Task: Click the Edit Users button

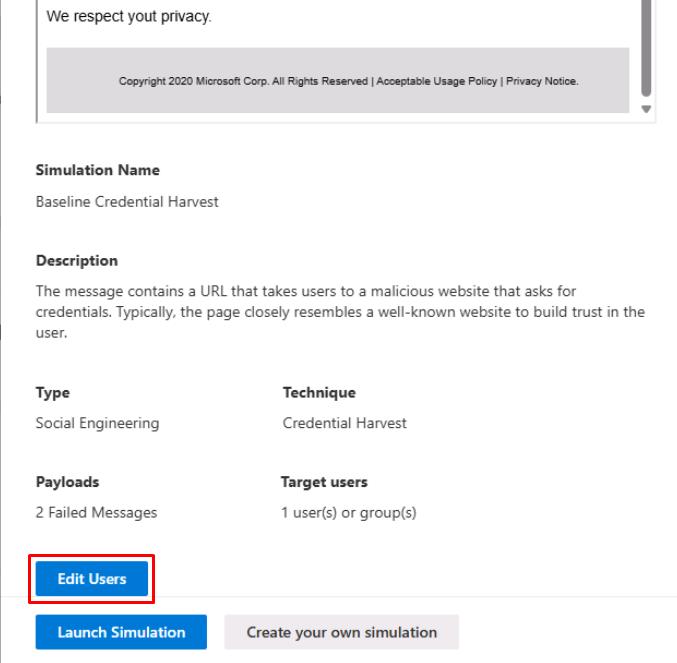Action: tap(92, 579)
